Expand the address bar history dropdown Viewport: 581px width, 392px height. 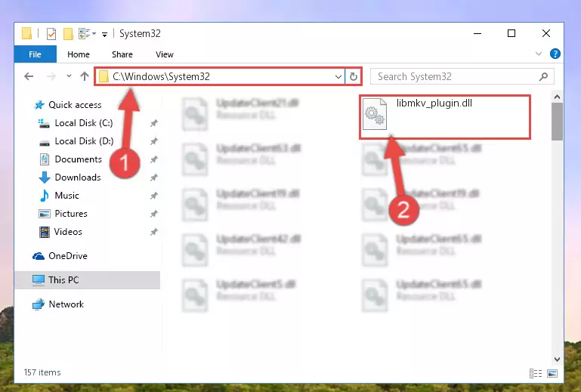click(338, 77)
